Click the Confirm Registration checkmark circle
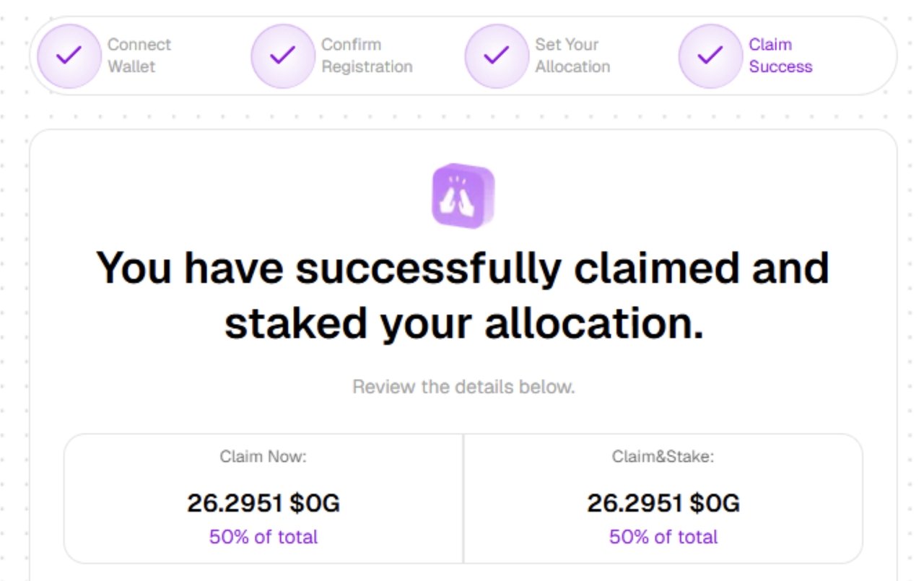 point(282,56)
